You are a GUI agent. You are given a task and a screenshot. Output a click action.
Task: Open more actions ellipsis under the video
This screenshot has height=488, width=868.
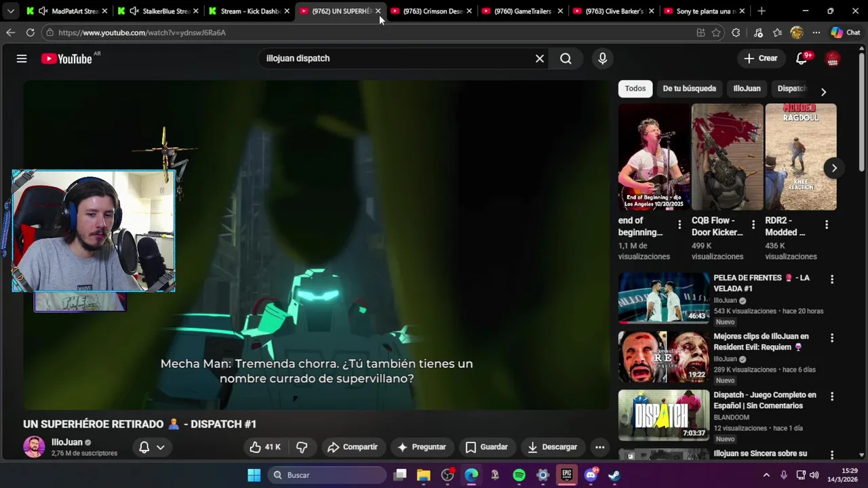[599, 447]
